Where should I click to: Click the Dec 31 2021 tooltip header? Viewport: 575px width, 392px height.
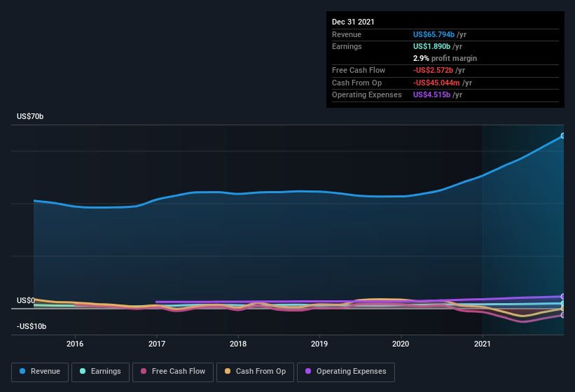pos(353,22)
